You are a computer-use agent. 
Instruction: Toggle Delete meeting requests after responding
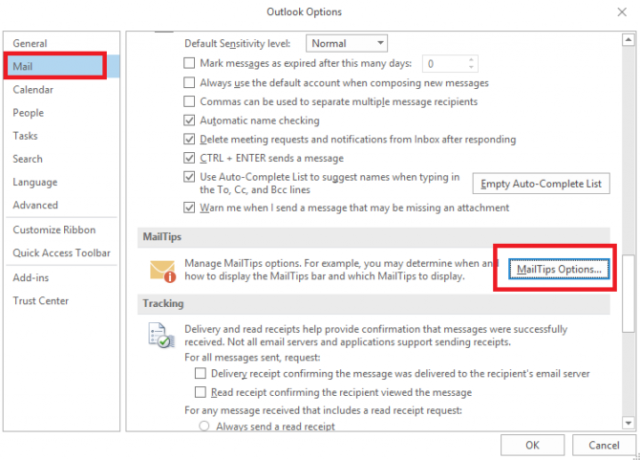point(189,139)
